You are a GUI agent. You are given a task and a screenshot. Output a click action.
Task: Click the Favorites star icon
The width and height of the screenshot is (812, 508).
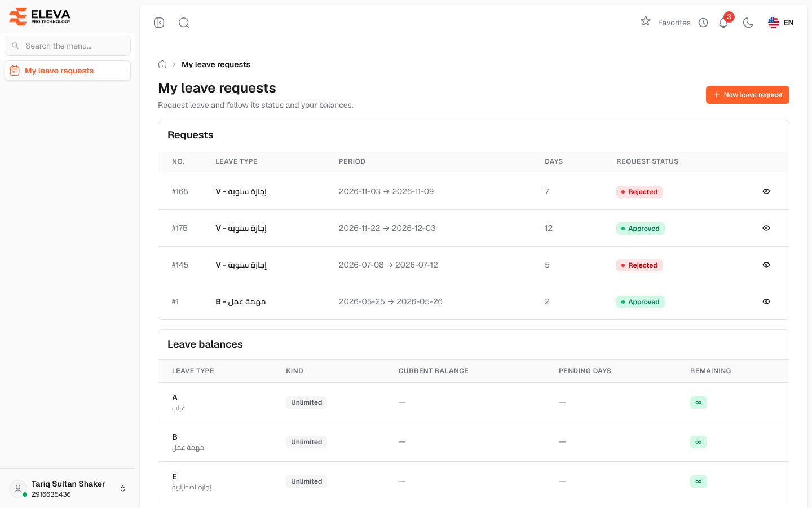646,21
